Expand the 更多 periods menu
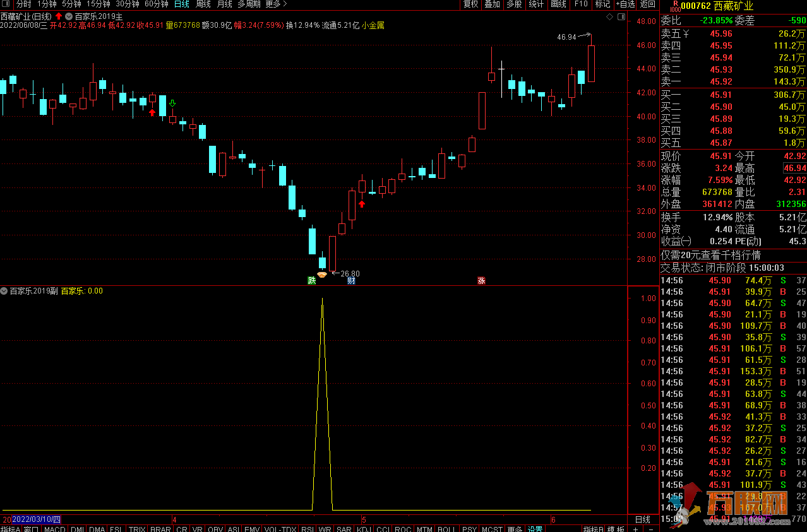 pyautogui.click(x=275, y=4)
